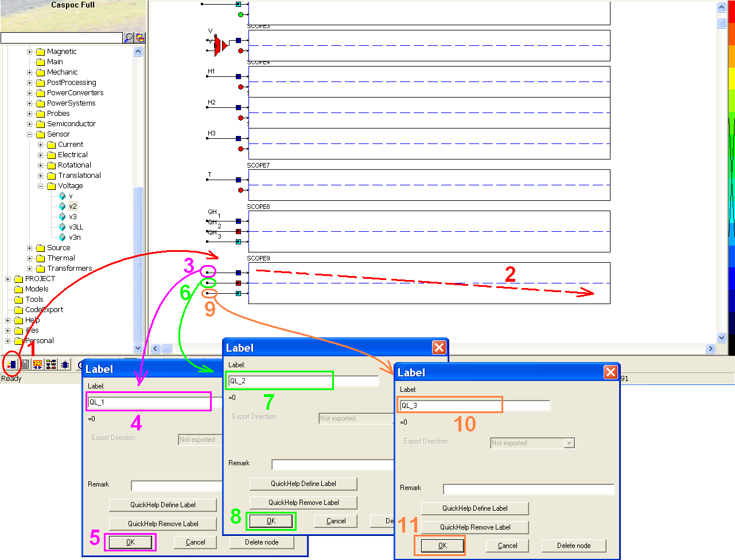This screenshot has width=735, height=560.
Task: Click QuickHelp Remove Label in QL_3 dialog
Action: pyautogui.click(x=475, y=527)
